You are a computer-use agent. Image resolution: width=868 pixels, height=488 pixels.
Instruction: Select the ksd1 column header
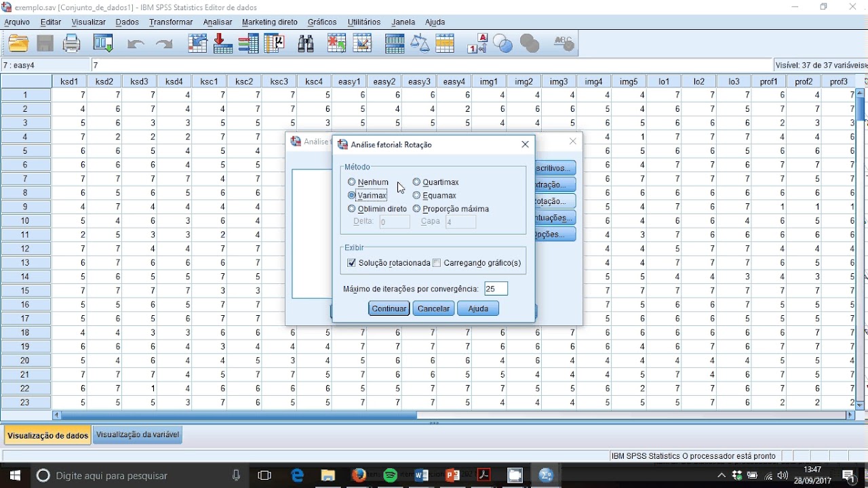coord(69,81)
